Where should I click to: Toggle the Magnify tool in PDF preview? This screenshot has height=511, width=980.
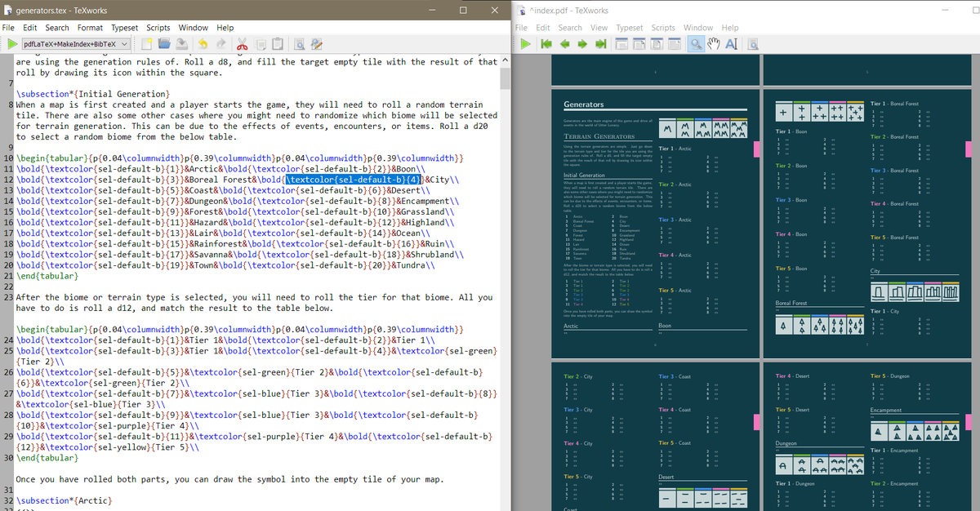click(x=697, y=43)
